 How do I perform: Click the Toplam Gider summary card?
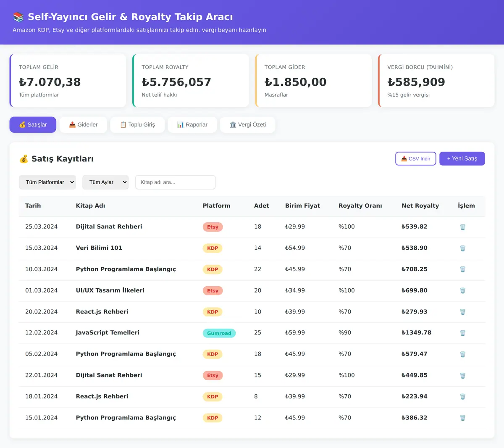(x=313, y=80)
